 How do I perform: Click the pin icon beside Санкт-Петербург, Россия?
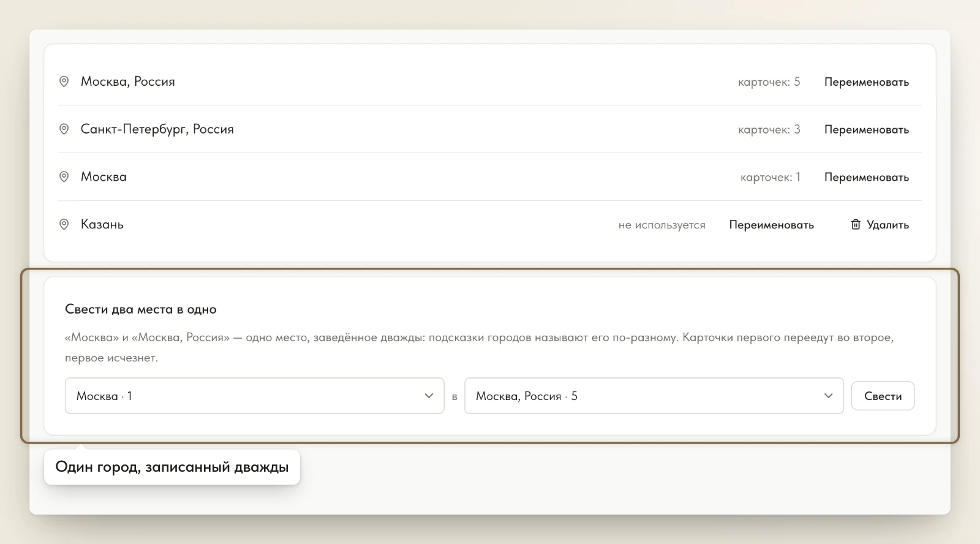(64, 129)
